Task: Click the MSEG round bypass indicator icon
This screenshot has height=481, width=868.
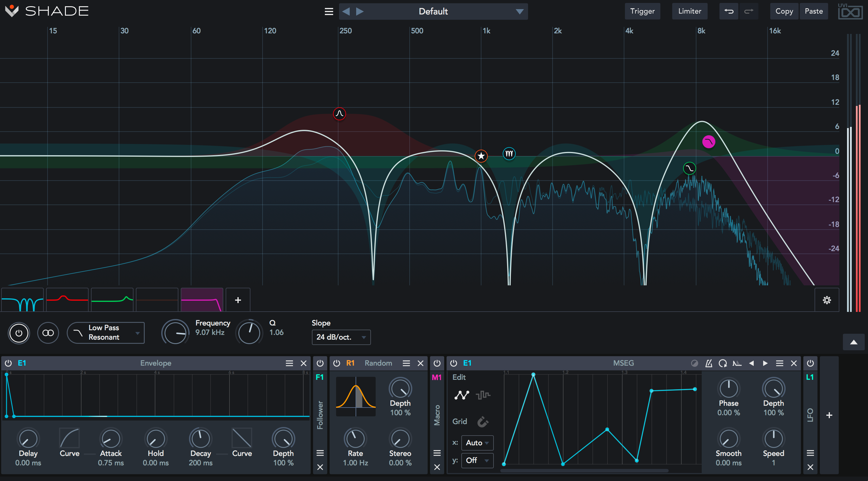Action: click(694, 363)
